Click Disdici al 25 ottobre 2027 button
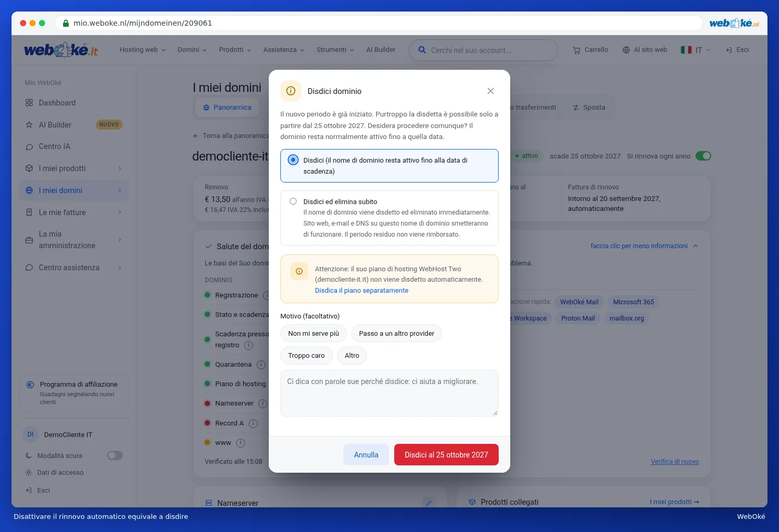 coord(446,455)
